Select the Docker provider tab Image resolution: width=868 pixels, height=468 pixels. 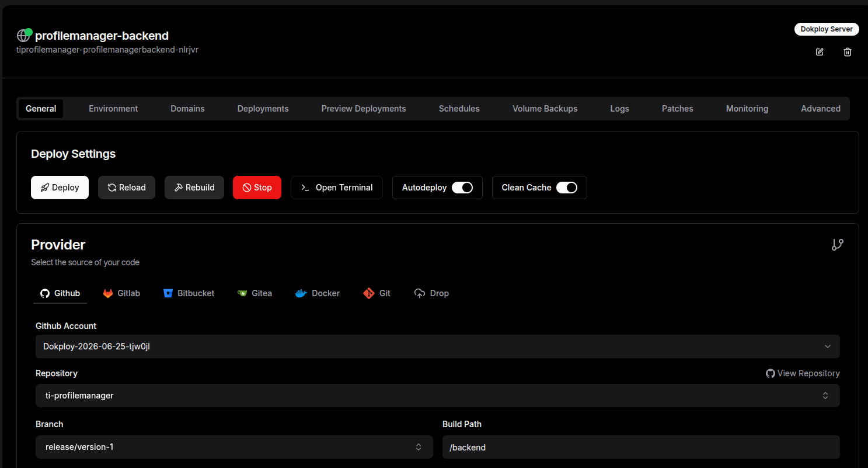tap(318, 293)
